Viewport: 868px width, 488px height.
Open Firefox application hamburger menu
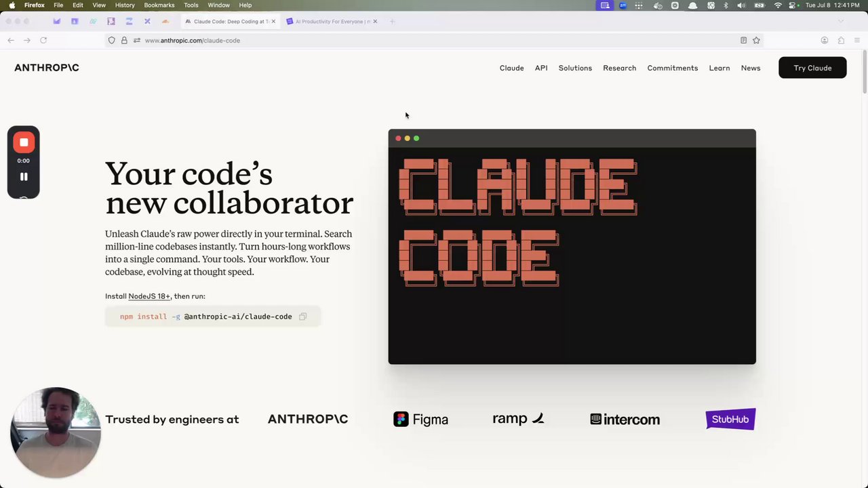[857, 40]
